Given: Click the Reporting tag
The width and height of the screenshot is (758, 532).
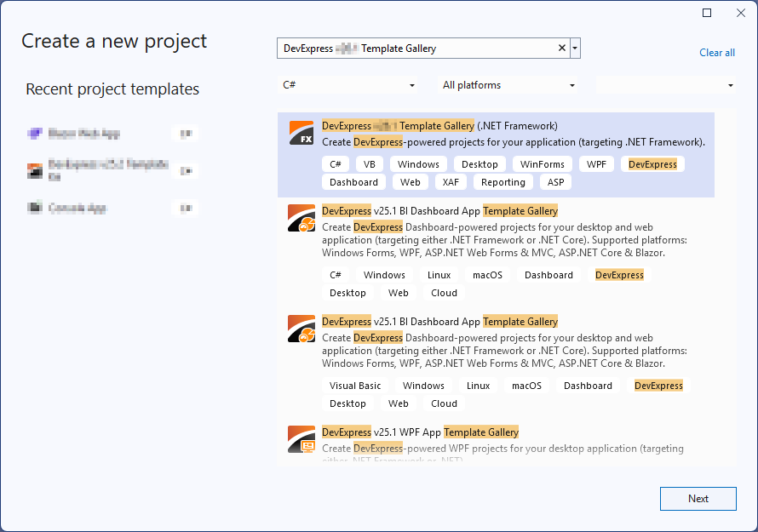Looking at the screenshot, I should pos(502,182).
